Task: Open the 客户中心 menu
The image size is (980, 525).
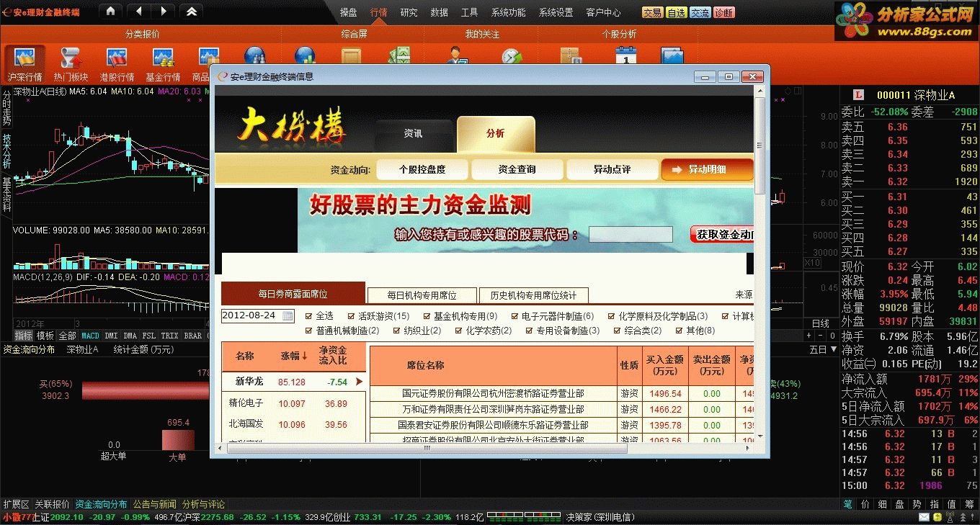Action: [x=603, y=12]
